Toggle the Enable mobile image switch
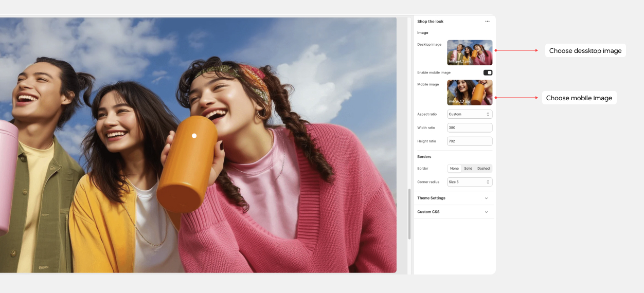This screenshot has height=293, width=644. (x=488, y=73)
